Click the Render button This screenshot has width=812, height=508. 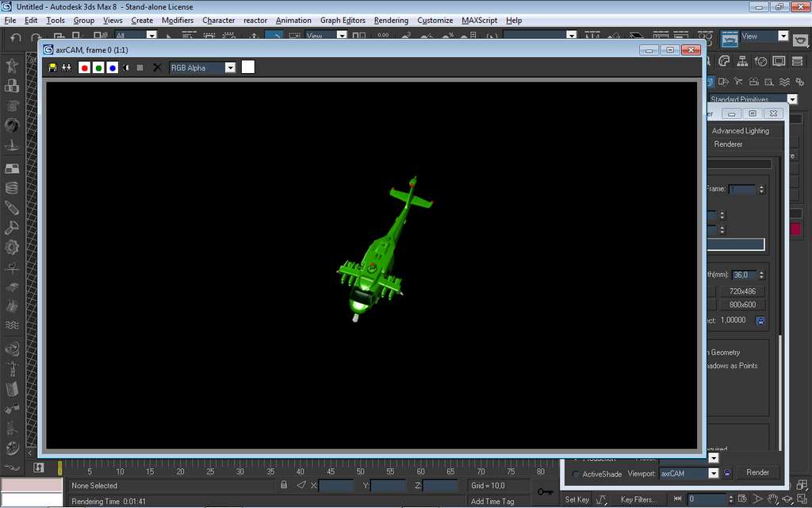click(757, 472)
